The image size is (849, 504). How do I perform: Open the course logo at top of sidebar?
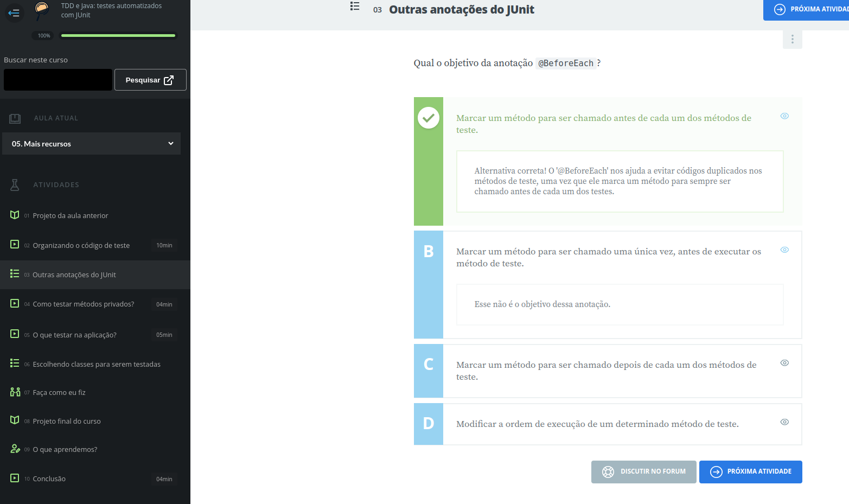pos(42,10)
